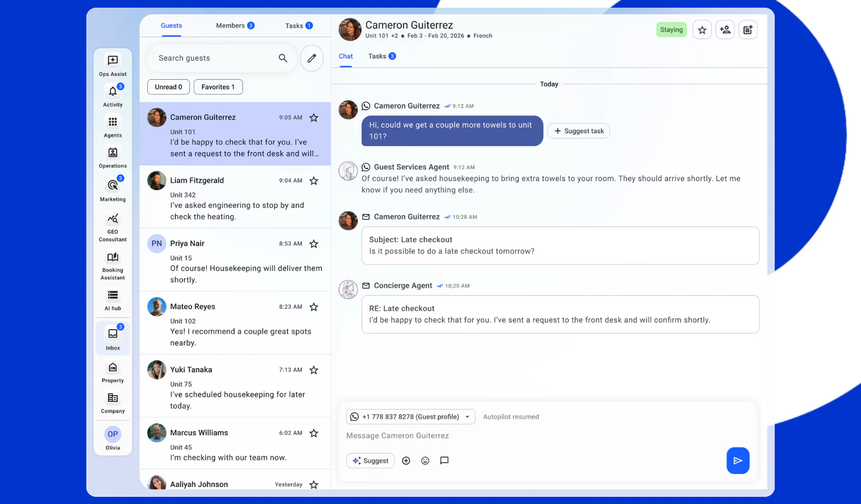The width and height of the screenshot is (861, 504).
Task: Open Priya Nair's conversation
Action: (x=235, y=260)
